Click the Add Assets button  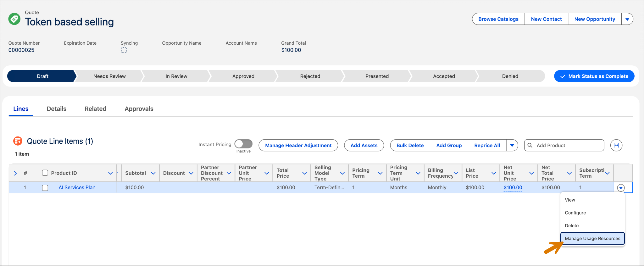(364, 145)
